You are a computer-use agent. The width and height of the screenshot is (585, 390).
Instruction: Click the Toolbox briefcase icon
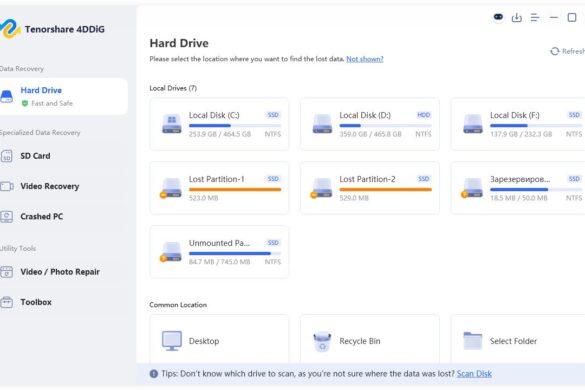[6, 302]
